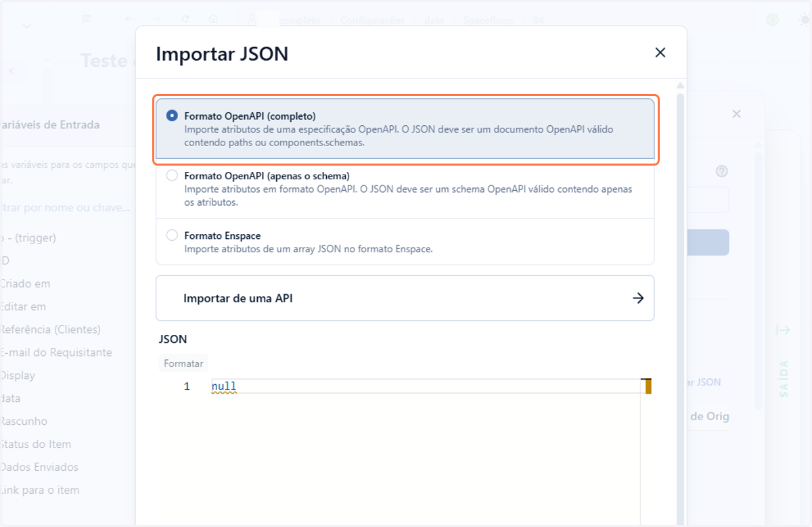
Task: Select Formato OpenAPI (completo) radio option
Action: click(x=172, y=116)
